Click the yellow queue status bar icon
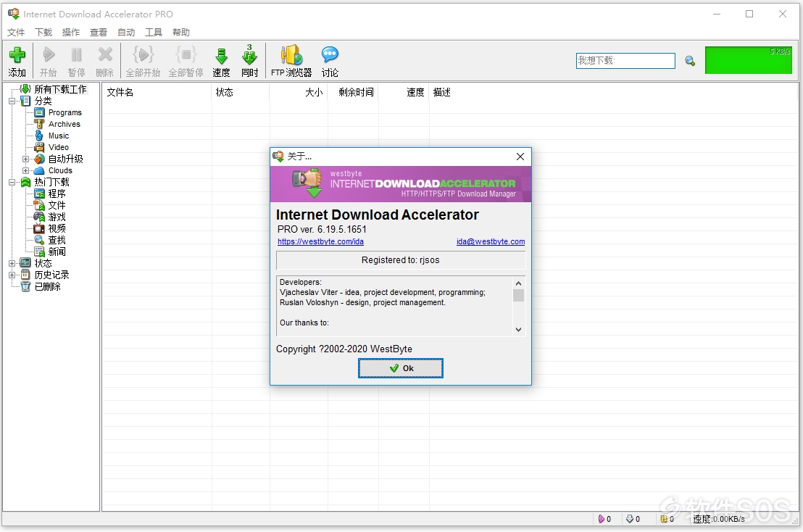This screenshot has height=532, width=803. click(x=664, y=519)
